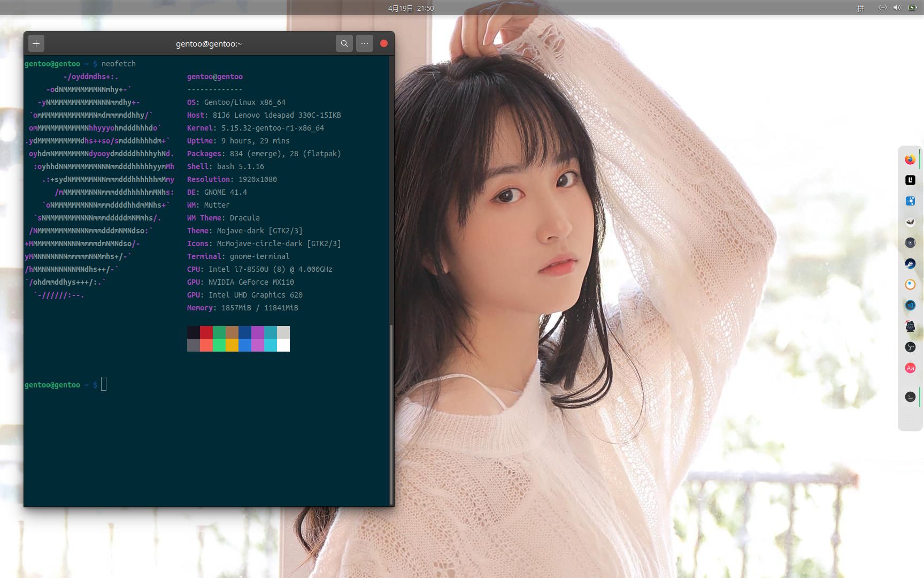Click the GPU: NVIDIA GeForce MX110 line
The width and height of the screenshot is (924, 578).
click(241, 282)
